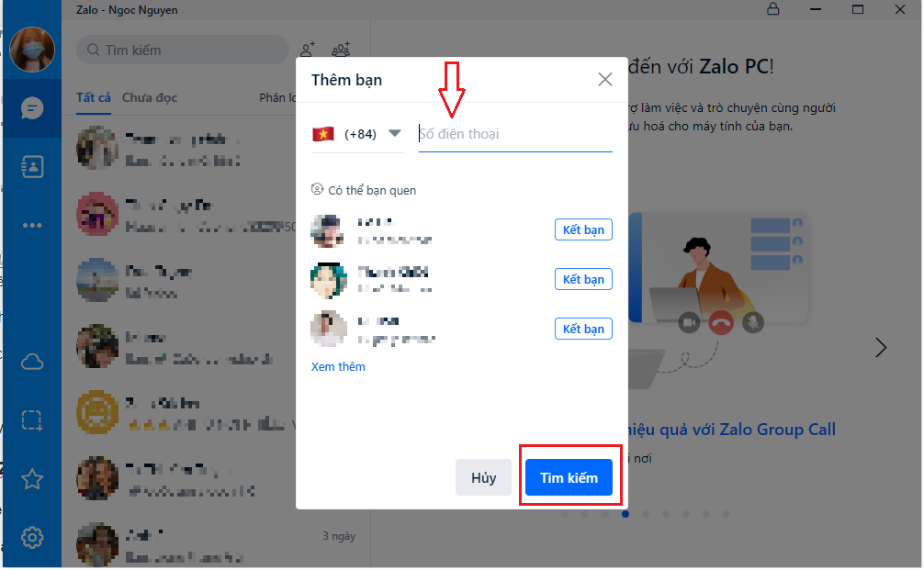
Task: Click the lock icon in title bar
Action: [772, 9]
